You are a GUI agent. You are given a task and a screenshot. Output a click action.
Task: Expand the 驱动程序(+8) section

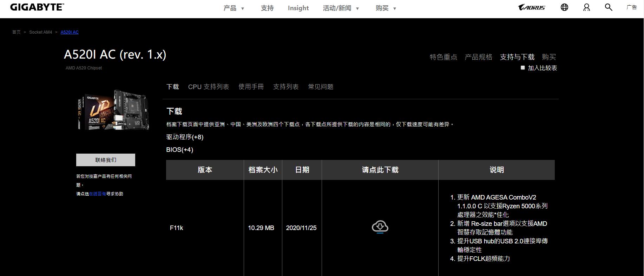pyautogui.click(x=185, y=137)
